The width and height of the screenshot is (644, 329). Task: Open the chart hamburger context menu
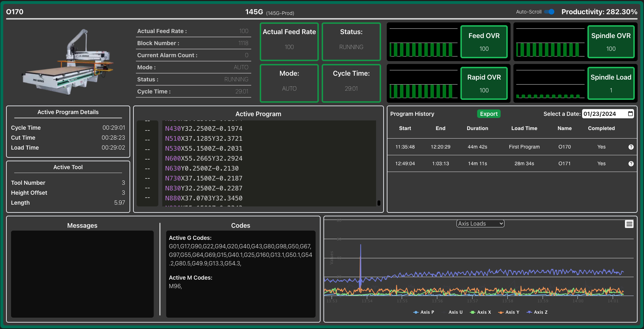(629, 224)
